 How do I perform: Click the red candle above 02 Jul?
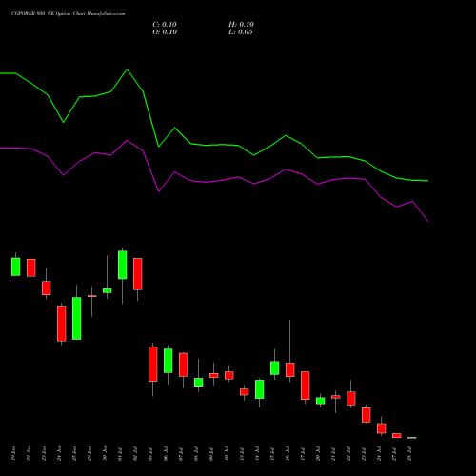coord(138,274)
